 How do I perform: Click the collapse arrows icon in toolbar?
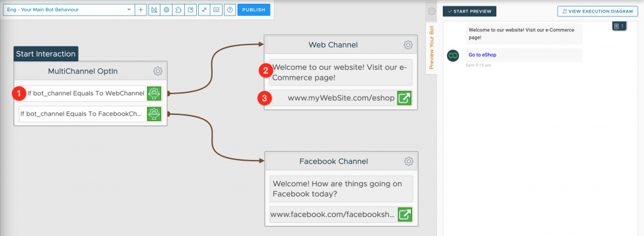(x=204, y=9)
